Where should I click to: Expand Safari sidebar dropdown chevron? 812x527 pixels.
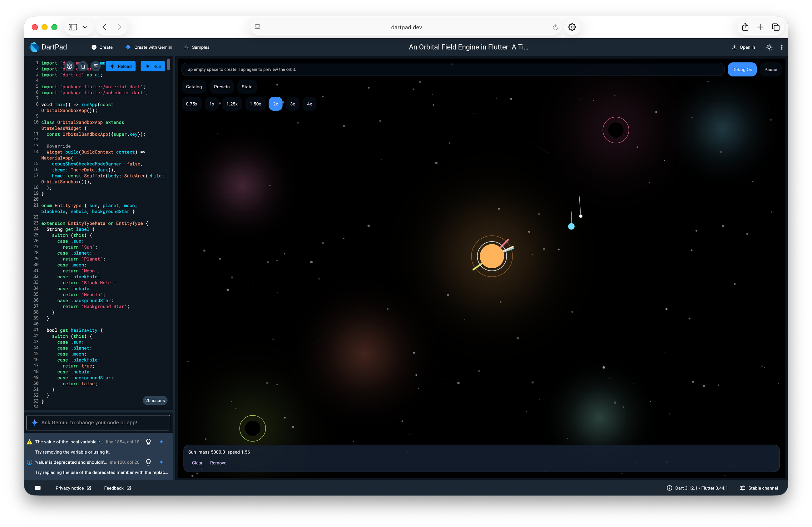pyautogui.click(x=85, y=27)
